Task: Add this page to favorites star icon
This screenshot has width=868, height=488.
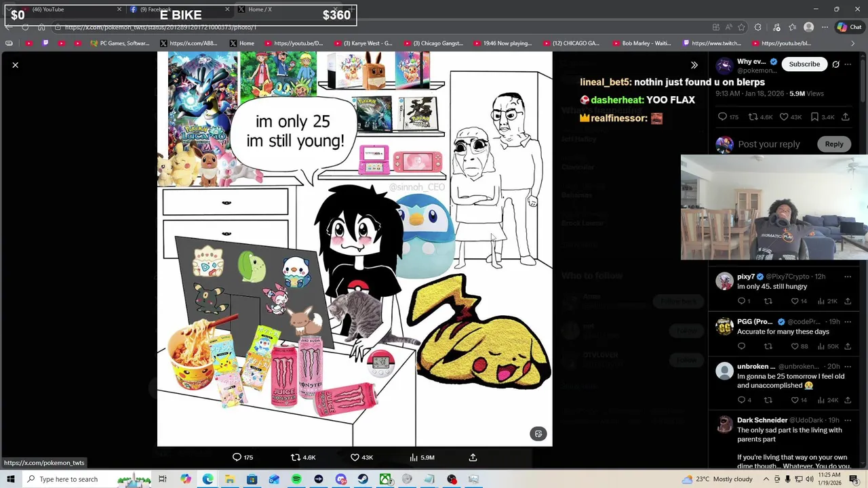Action: pos(741,27)
